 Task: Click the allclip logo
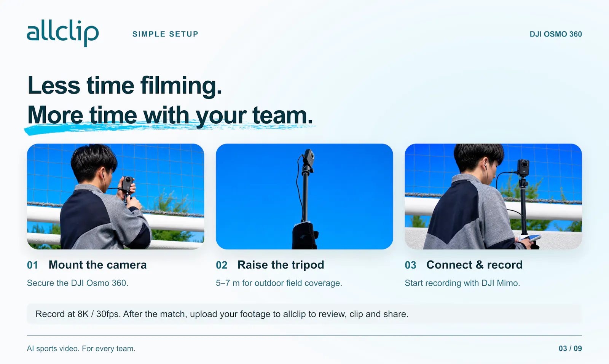pos(63,33)
